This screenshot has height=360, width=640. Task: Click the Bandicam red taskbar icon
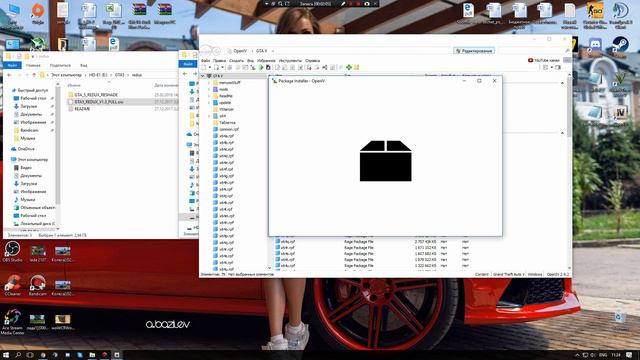(x=104, y=355)
